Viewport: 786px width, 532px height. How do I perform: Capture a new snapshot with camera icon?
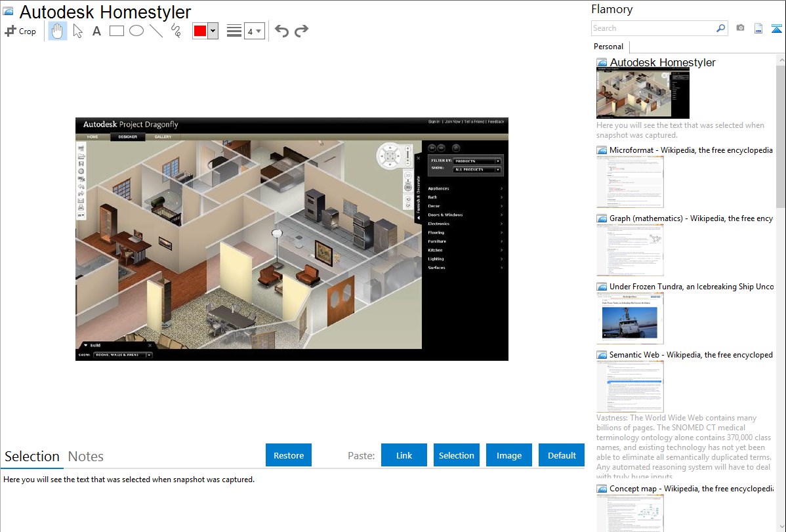(x=740, y=28)
